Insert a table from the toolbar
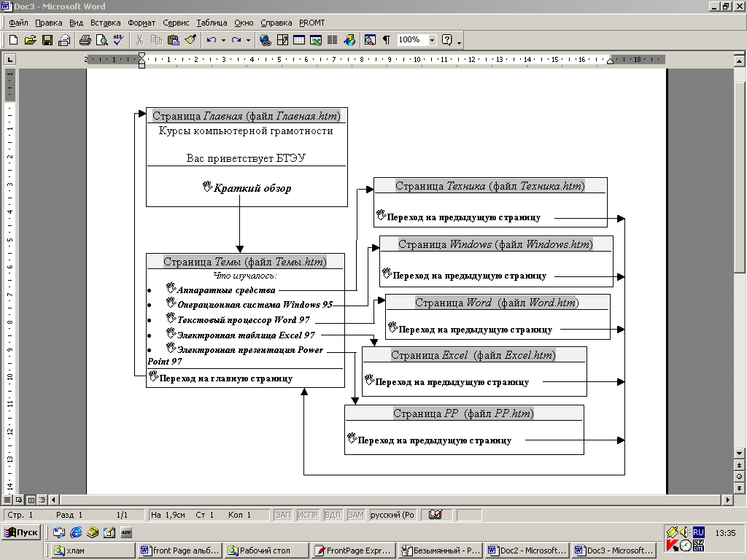Screen dimensions: 747x560 pyautogui.click(x=299, y=40)
